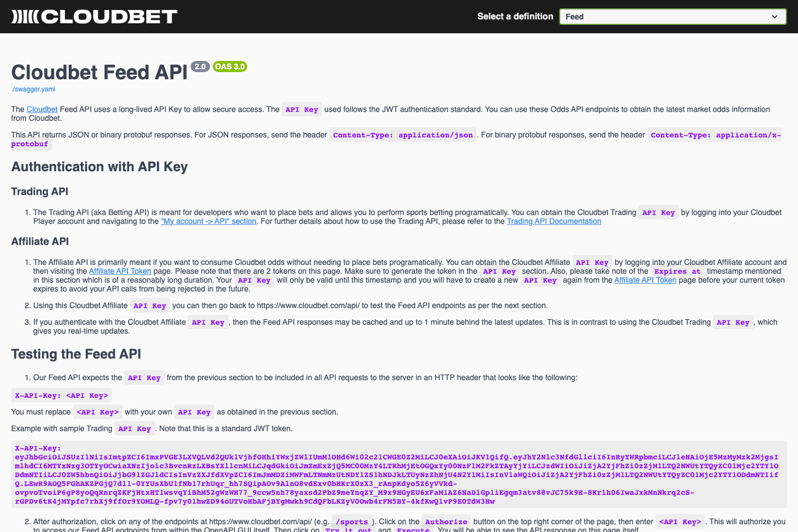Click the /sports endpoint code snippet
Screen dimensions: 798x532
point(351,521)
